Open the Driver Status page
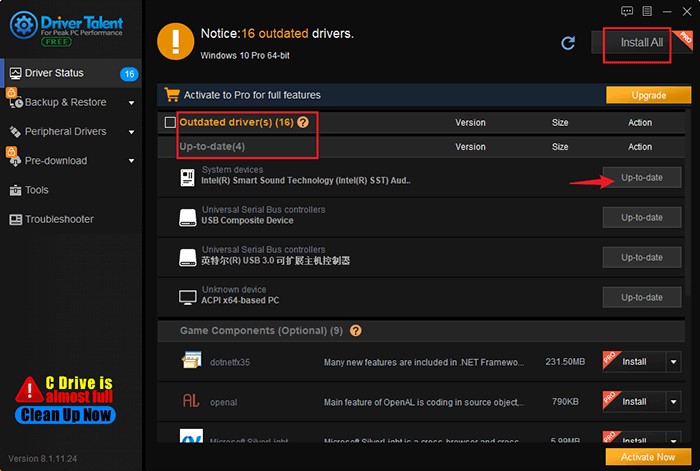The image size is (700, 471). tap(71, 73)
